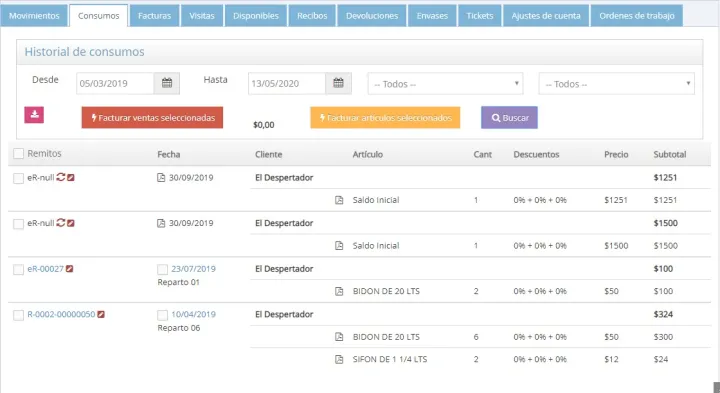The width and height of the screenshot is (720, 393).
Task: Click edit icon on eR-null $1251 row
Action: pos(71,177)
